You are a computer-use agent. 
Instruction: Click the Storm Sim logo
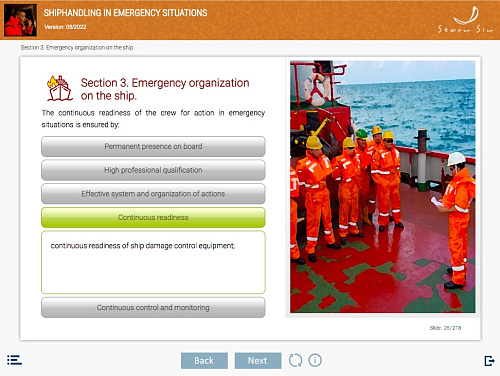[x=466, y=20]
